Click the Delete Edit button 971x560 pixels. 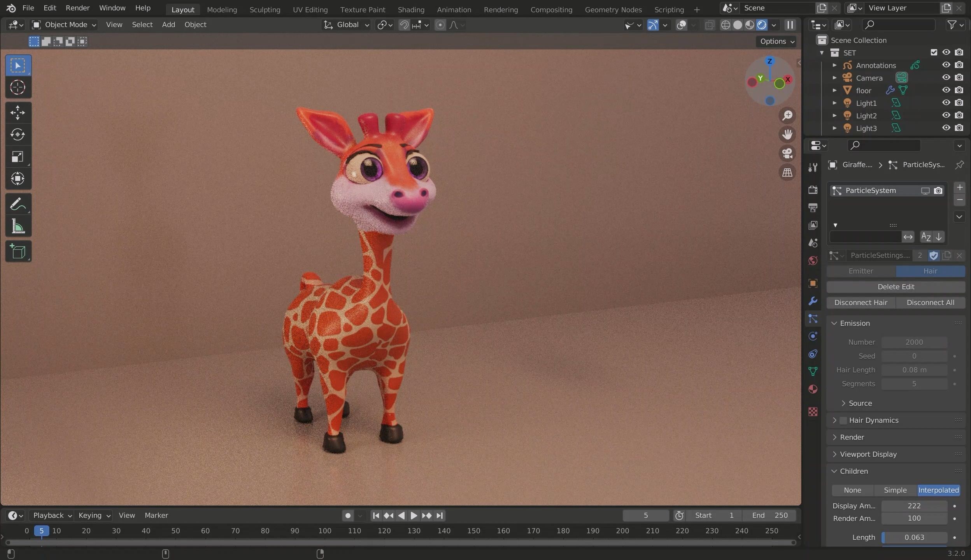tap(896, 287)
